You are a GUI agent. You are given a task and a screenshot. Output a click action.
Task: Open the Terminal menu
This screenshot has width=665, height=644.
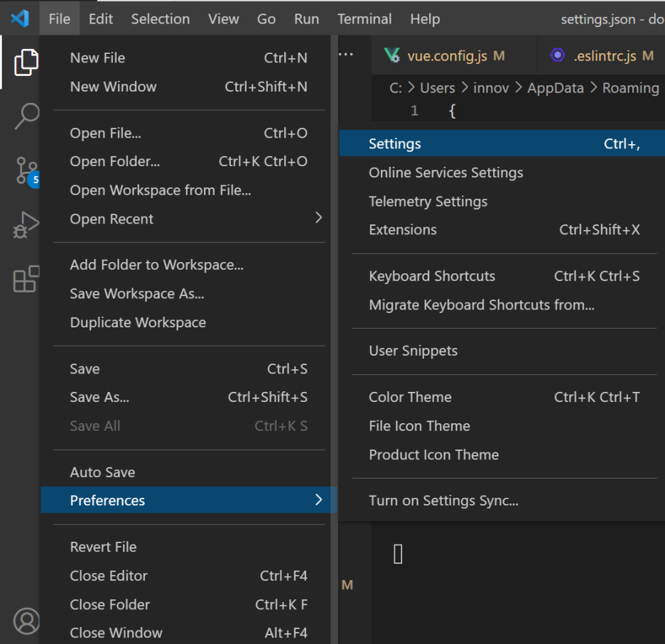[x=364, y=19]
